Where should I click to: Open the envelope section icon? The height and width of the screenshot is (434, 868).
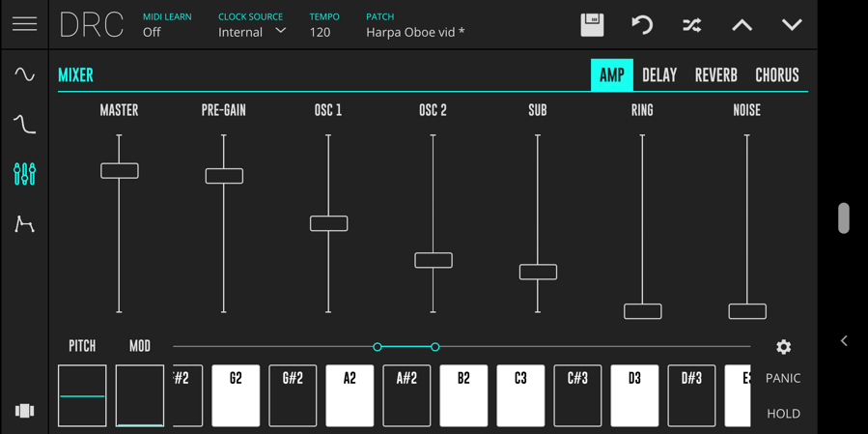24,224
